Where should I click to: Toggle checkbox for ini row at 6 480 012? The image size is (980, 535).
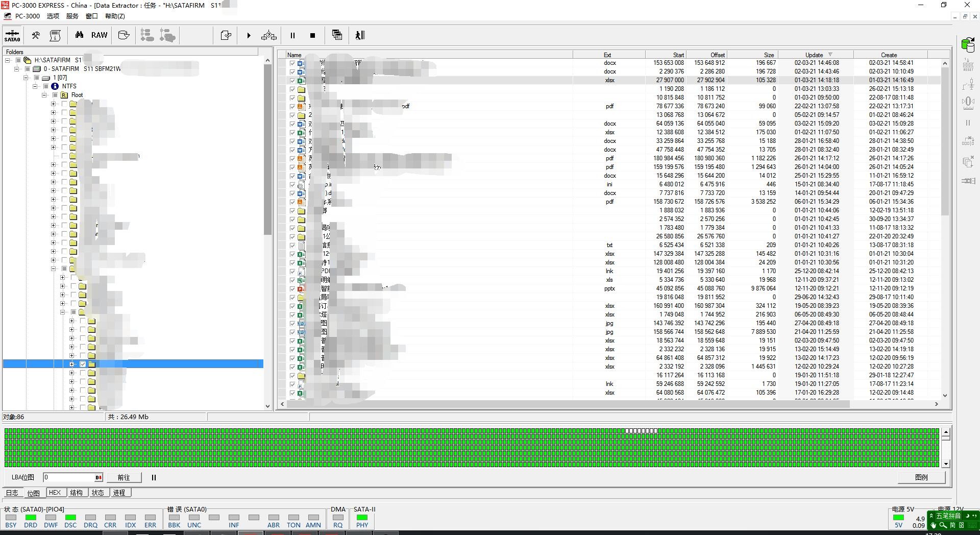pos(292,185)
